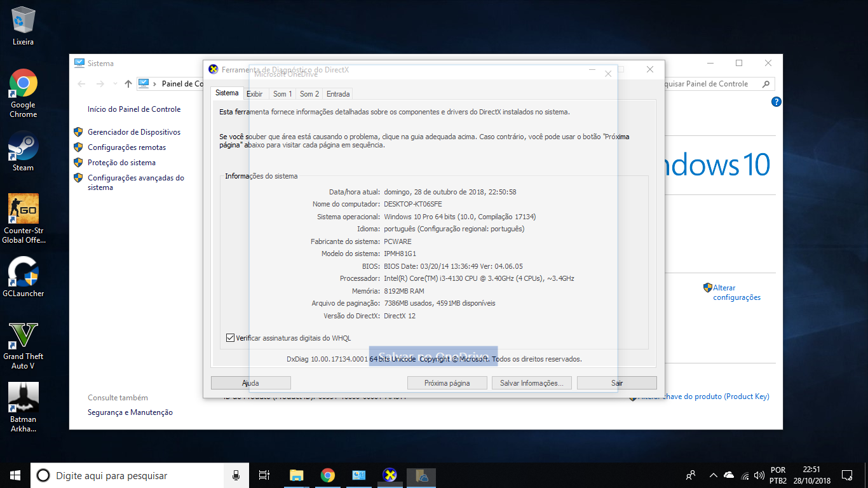Click the computer name DESKTOP-KT06SFE
The width and height of the screenshot is (868, 488).
click(413, 204)
